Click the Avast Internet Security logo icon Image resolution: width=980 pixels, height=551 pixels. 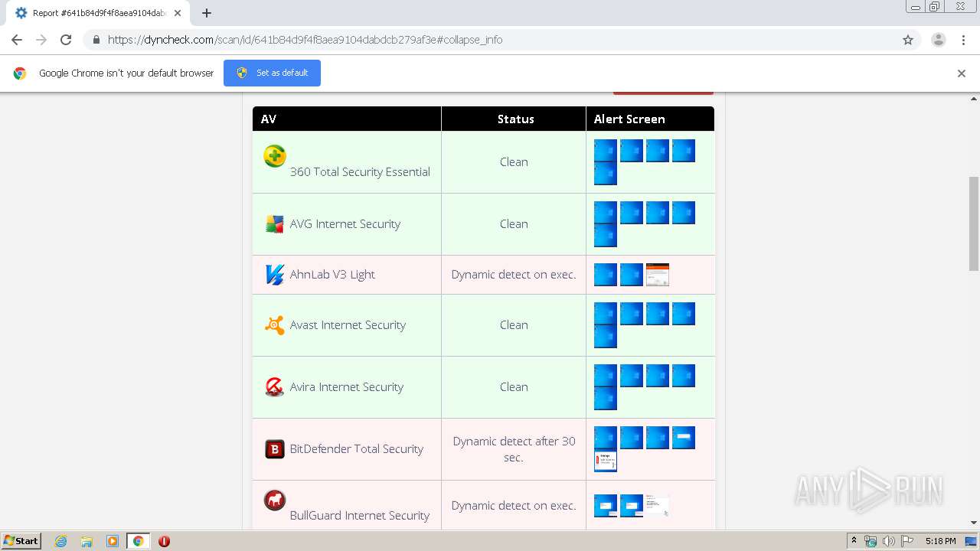(274, 324)
